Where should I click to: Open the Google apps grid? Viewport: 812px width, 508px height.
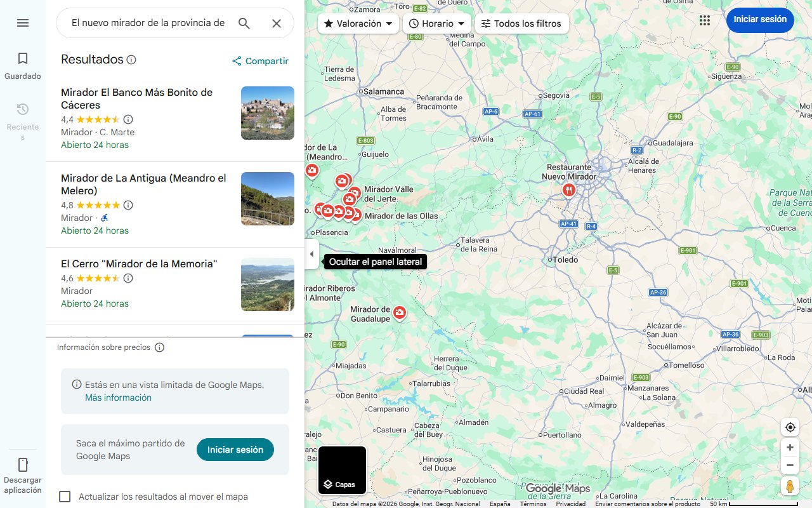[x=704, y=20]
